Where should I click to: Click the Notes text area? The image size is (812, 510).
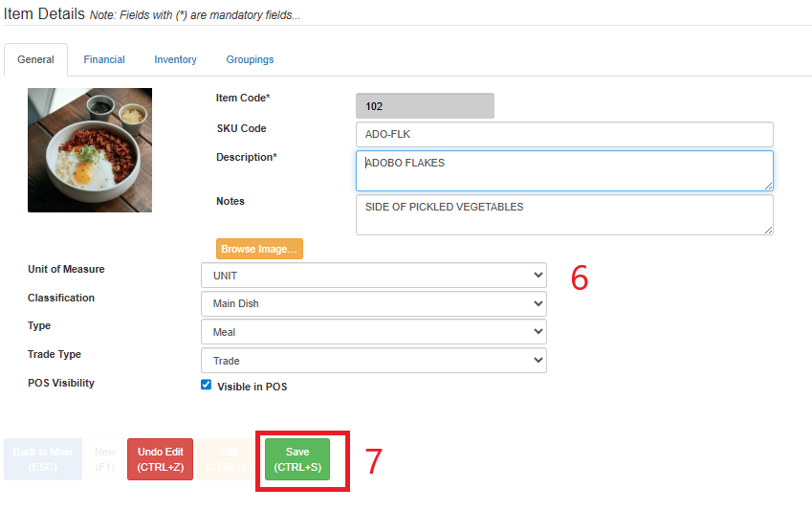tap(564, 214)
